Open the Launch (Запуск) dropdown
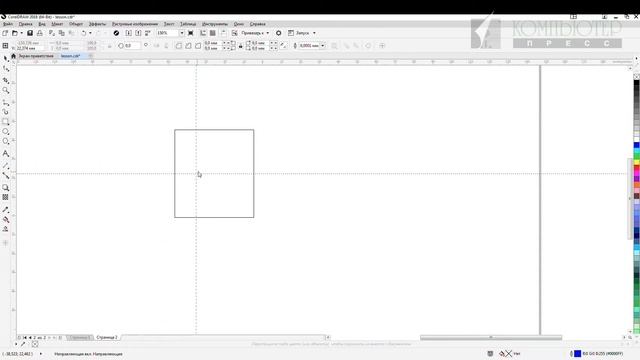Screen dimensions: 640x360 coord(302,33)
